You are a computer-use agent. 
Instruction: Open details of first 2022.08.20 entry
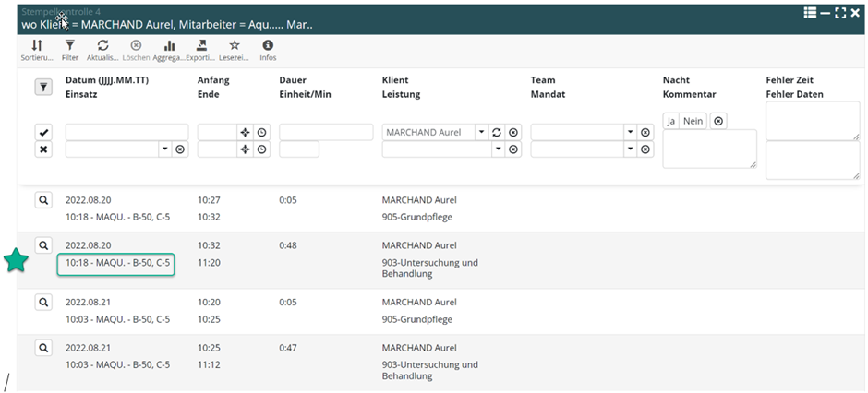(x=43, y=200)
